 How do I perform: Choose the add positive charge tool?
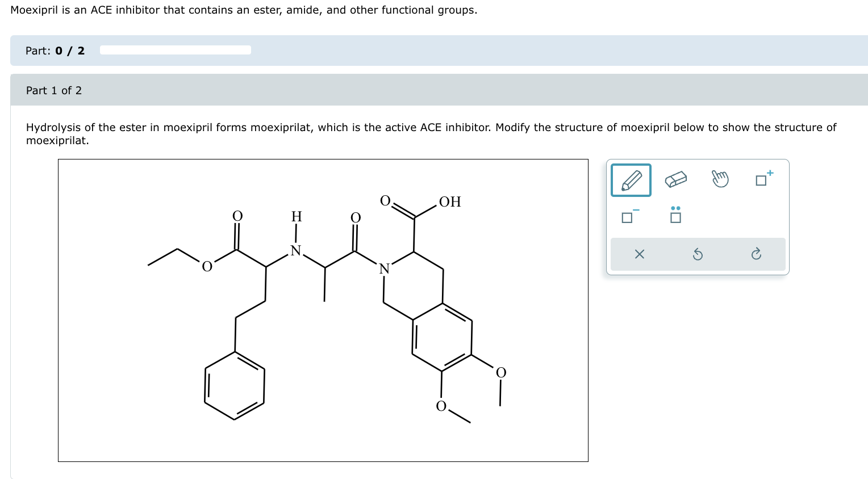point(763,179)
